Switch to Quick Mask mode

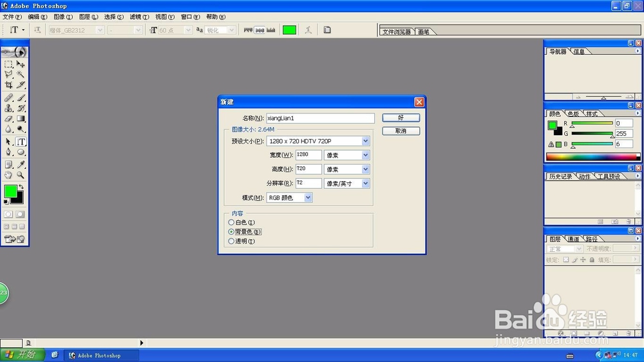[x=20, y=214]
